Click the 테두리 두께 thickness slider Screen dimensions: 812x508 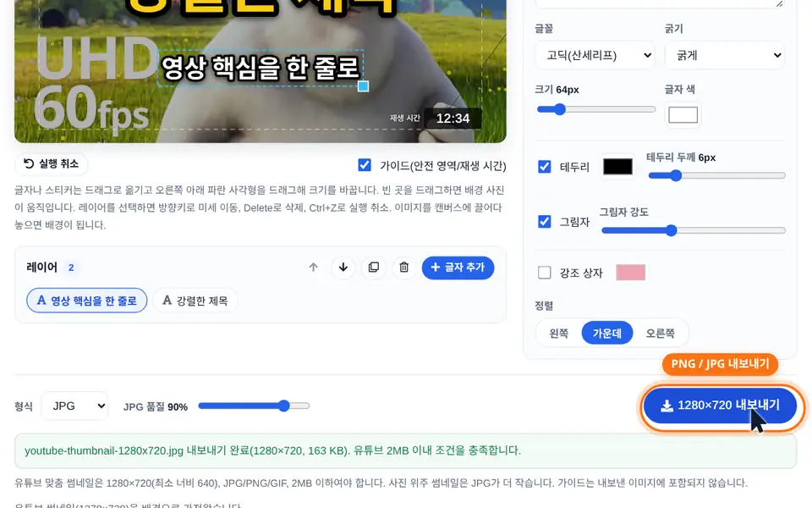(x=716, y=176)
